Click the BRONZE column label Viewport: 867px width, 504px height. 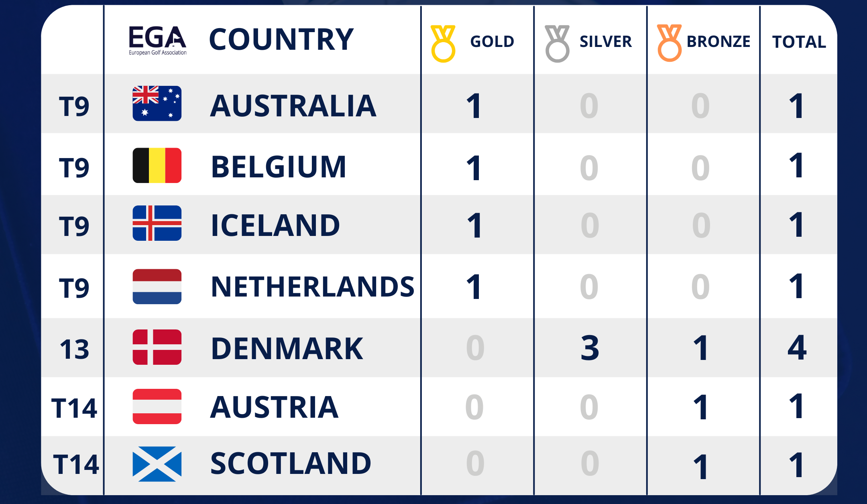pyautogui.click(x=718, y=42)
